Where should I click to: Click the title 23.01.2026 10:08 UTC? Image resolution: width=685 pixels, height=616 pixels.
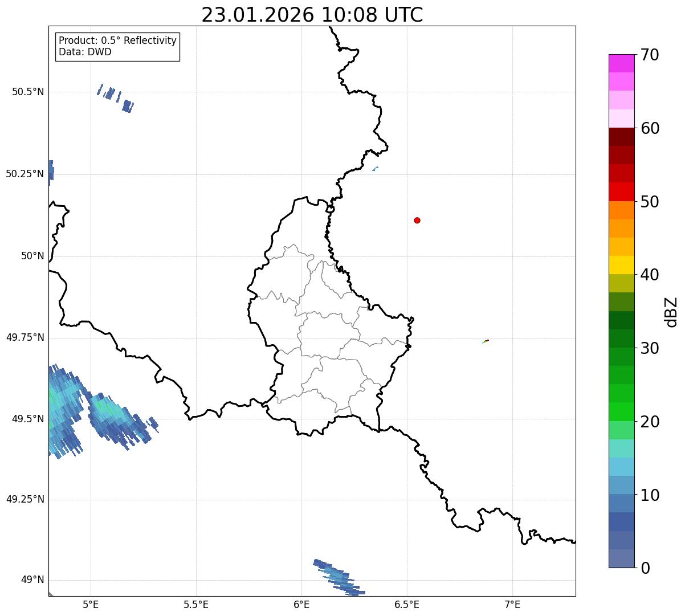click(312, 15)
